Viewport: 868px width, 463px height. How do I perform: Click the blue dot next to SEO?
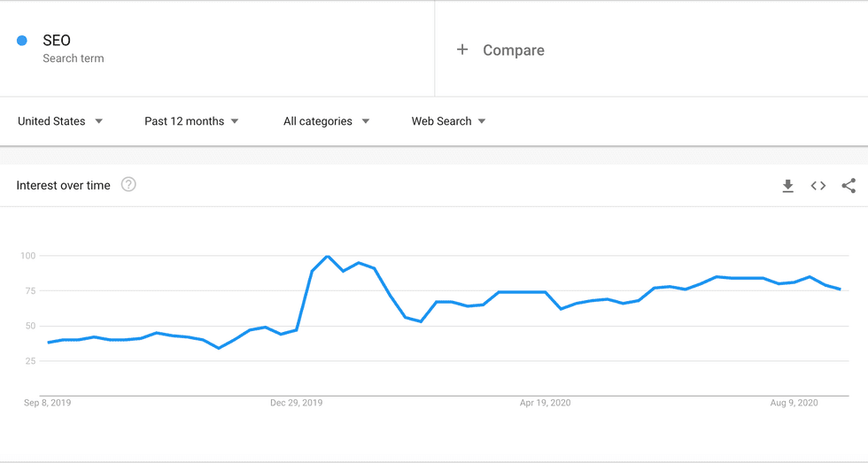(22, 41)
